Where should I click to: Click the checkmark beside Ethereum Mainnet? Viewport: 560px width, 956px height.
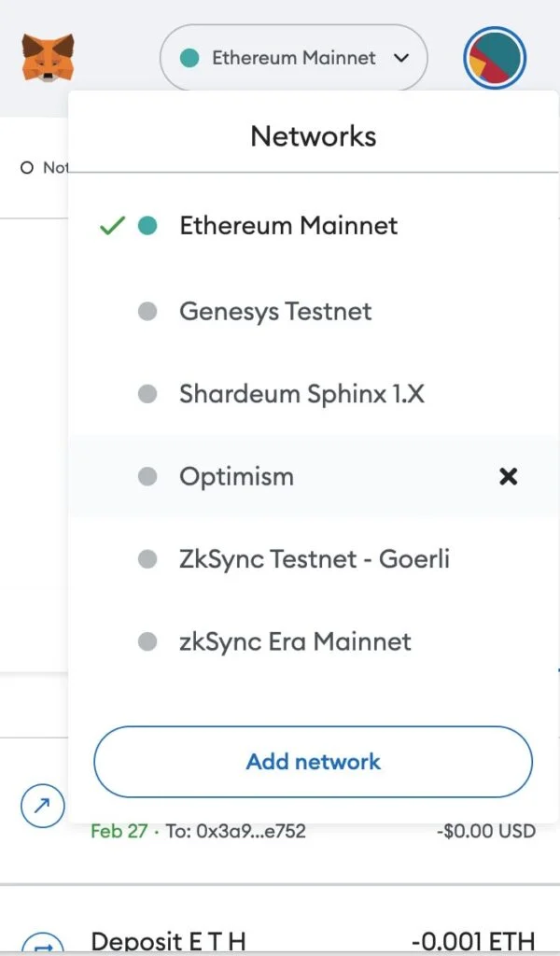tap(112, 224)
